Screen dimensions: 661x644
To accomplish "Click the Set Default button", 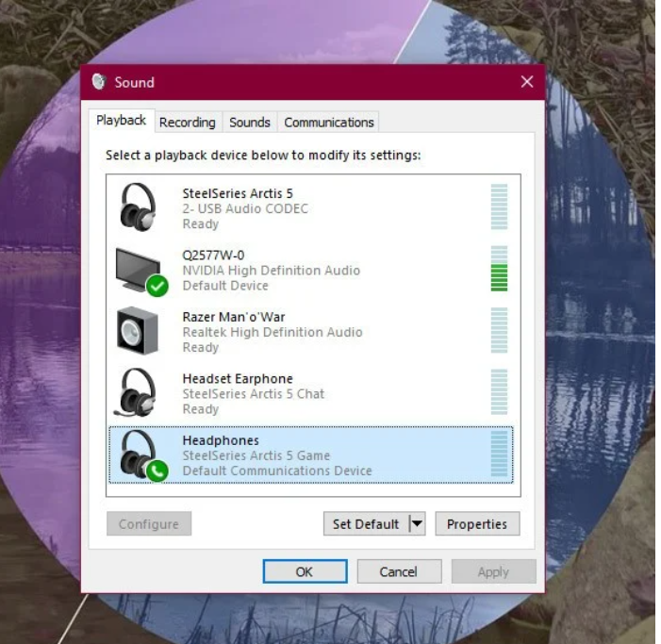I will point(366,524).
